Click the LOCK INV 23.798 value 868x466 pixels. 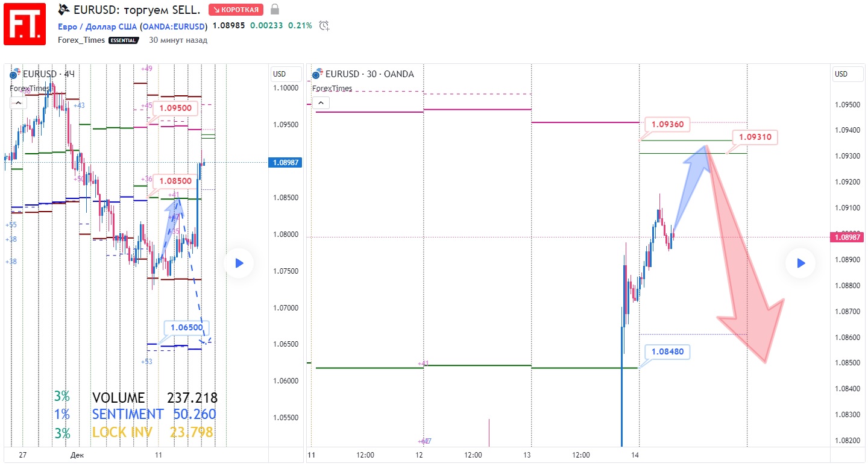click(x=191, y=432)
